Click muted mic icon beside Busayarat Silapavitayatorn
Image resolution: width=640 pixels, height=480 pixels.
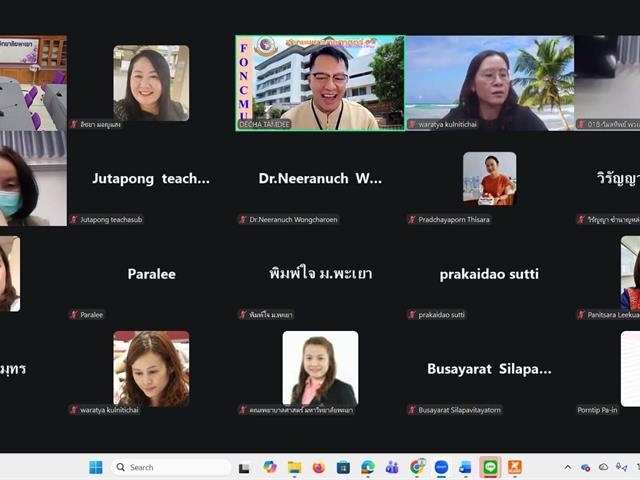point(412,410)
